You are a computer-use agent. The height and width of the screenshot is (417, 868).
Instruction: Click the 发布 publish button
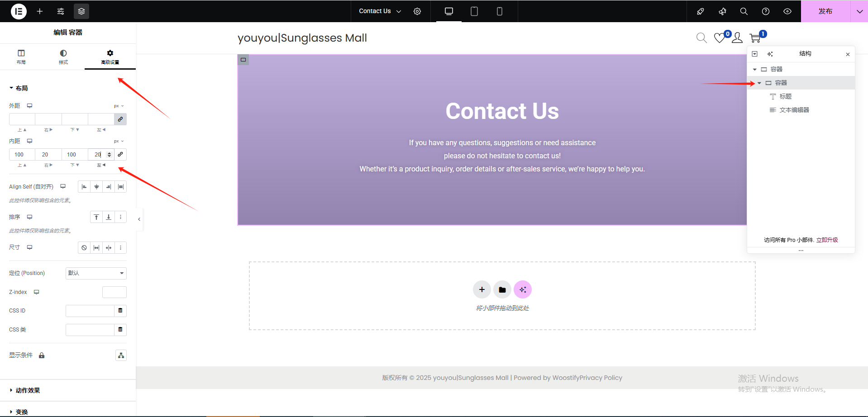tap(825, 11)
